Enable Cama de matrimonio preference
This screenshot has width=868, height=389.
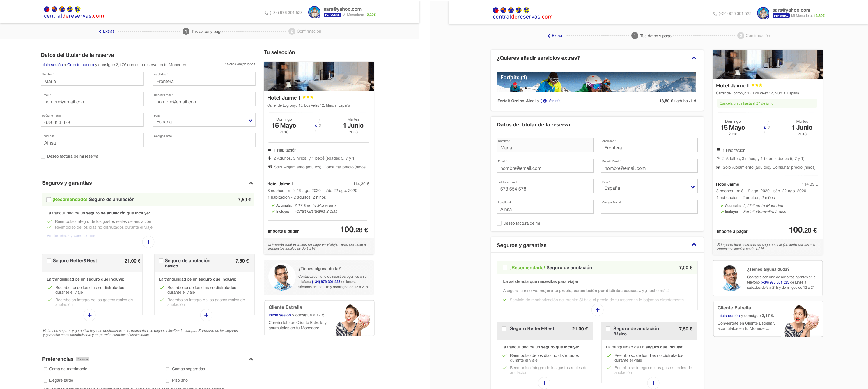45,369
